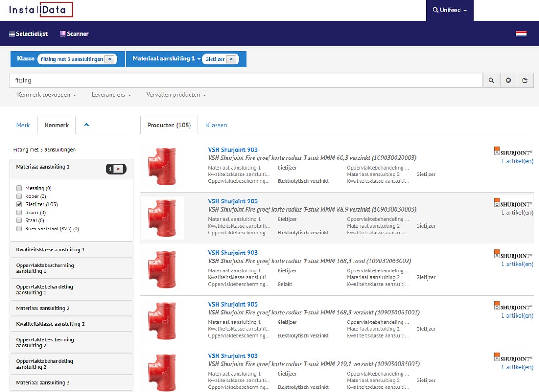Uncheck the Gietijzer checkbox
539x392 pixels.
19,204
